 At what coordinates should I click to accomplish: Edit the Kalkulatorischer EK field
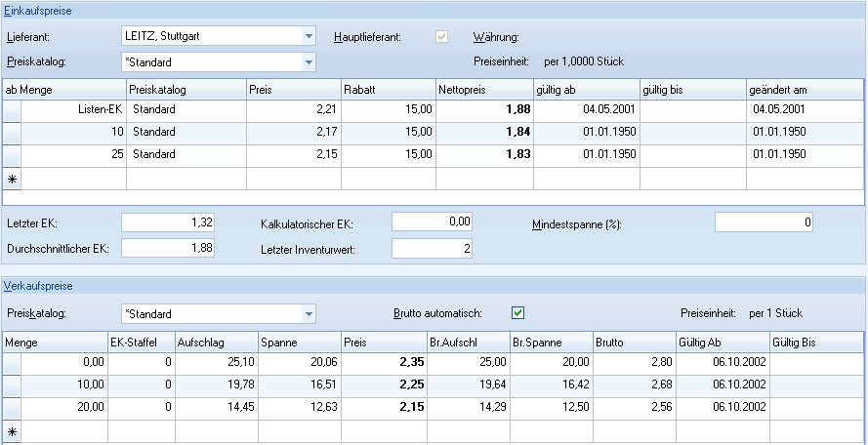tap(434, 222)
